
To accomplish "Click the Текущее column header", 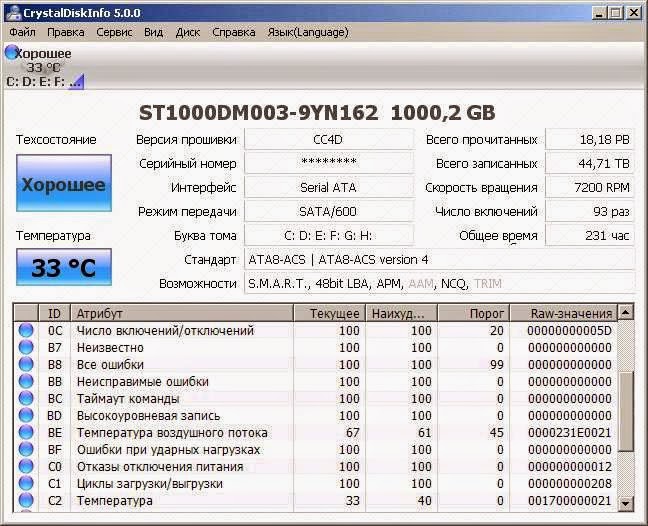I will pos(330,313).
